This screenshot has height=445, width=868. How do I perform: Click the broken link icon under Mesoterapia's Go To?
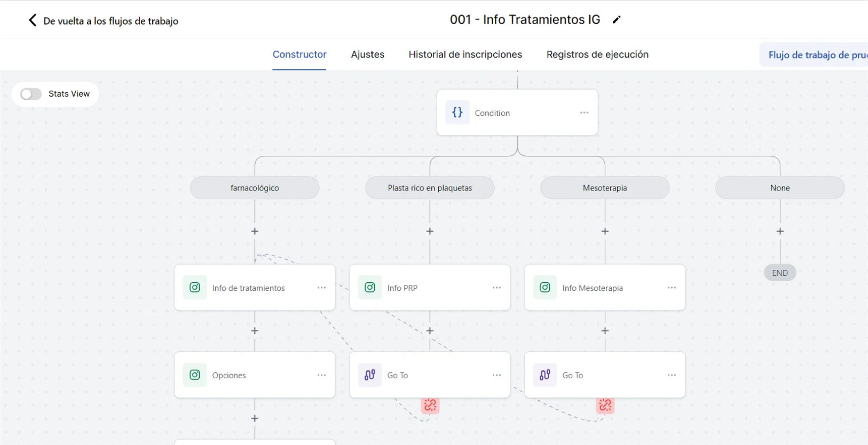(605, 406)
